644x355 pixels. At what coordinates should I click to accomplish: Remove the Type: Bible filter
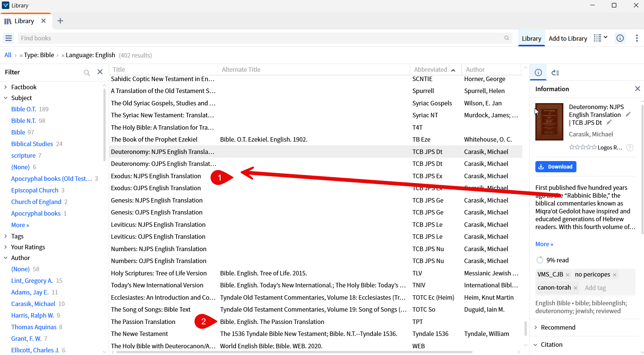21,56
